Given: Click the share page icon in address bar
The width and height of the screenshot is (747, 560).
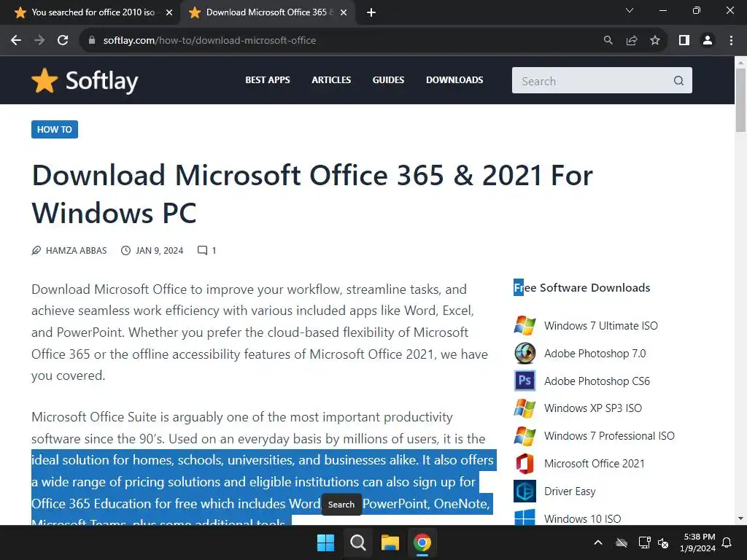Looking at the screenshot, I should 632,41.
